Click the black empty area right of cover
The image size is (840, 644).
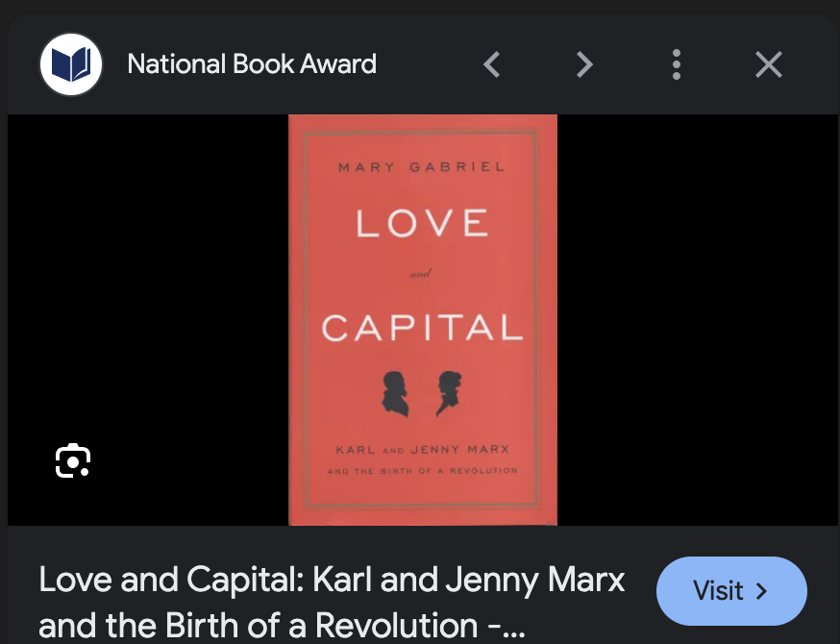[x=698, y=320]
